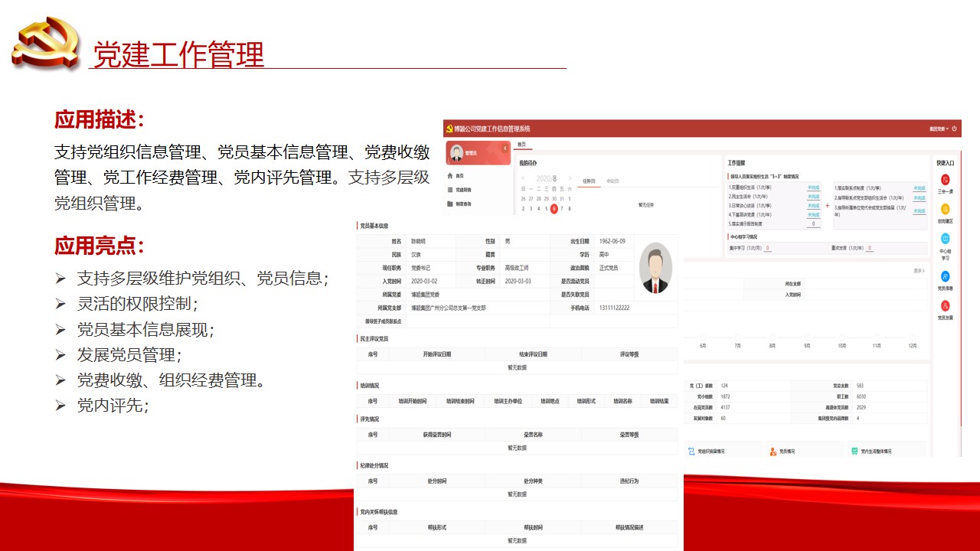This screenshot has height=551, width=980.
Task: Click the 党员情况 orange person icon
Action: click(x=772, y=452)
